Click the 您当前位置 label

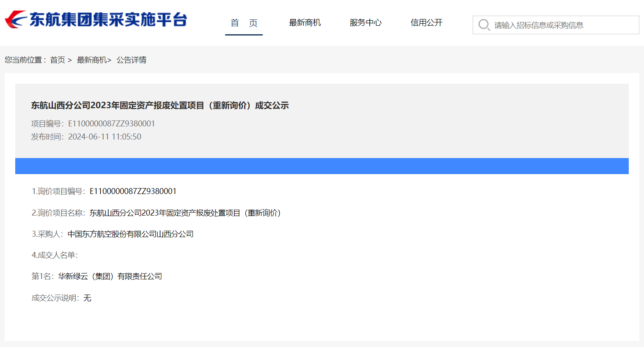[25, 60]
